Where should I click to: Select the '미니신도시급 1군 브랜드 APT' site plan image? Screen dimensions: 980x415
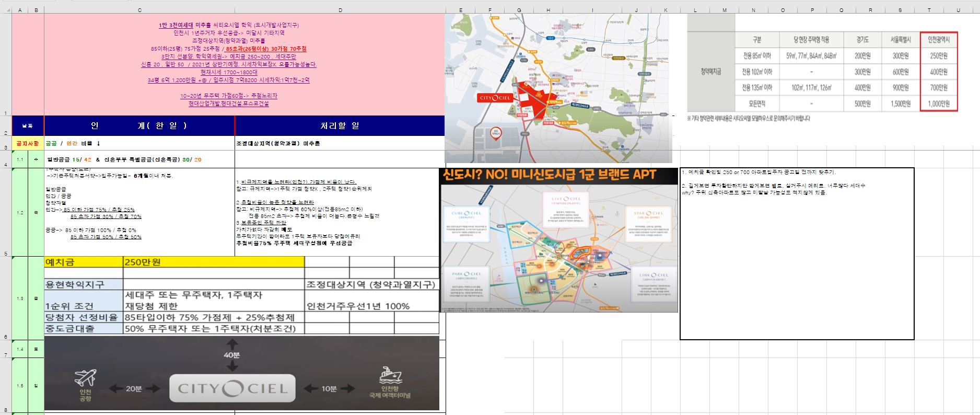click(559, 240)
